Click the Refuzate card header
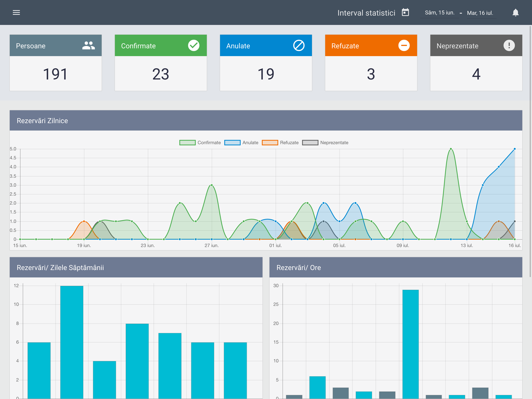This screenshot has width=532, height=399. tap(371, 45)
